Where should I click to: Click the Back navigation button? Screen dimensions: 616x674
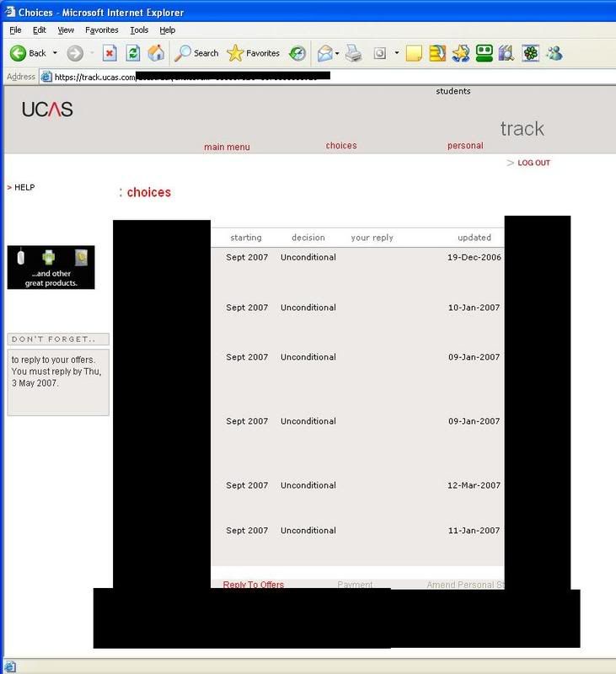pyautogui.click(x=28, y=53)
